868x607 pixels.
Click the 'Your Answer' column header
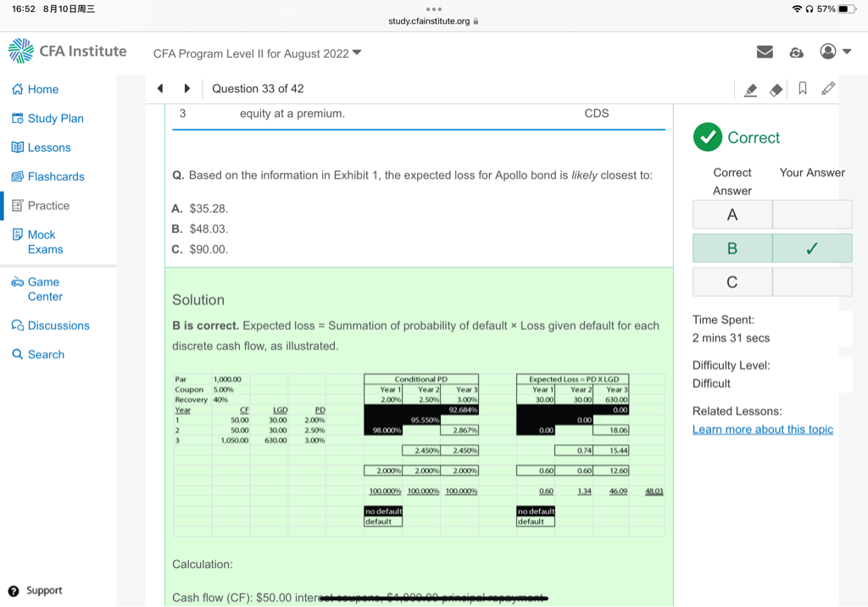pos(812,173)
